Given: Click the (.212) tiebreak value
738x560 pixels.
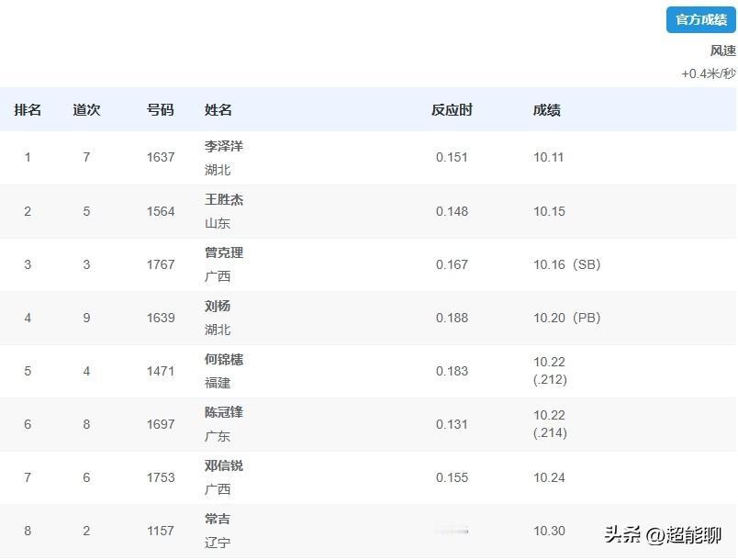Looking at the screenshot, I should 550,379.
